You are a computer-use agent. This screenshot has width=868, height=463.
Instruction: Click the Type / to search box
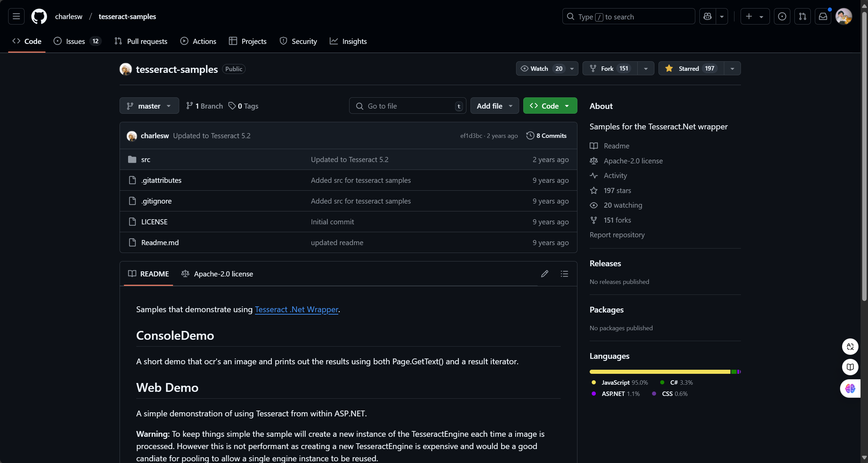[x=629, y=16]
